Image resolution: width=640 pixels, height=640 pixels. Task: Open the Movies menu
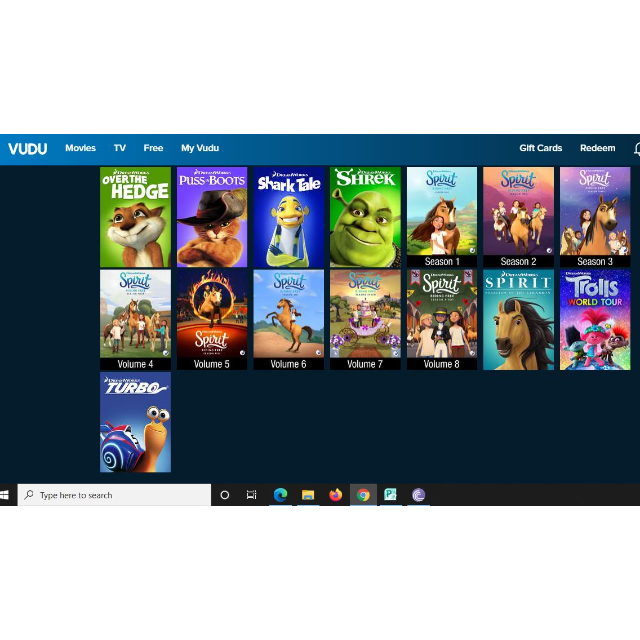(80, 148)
